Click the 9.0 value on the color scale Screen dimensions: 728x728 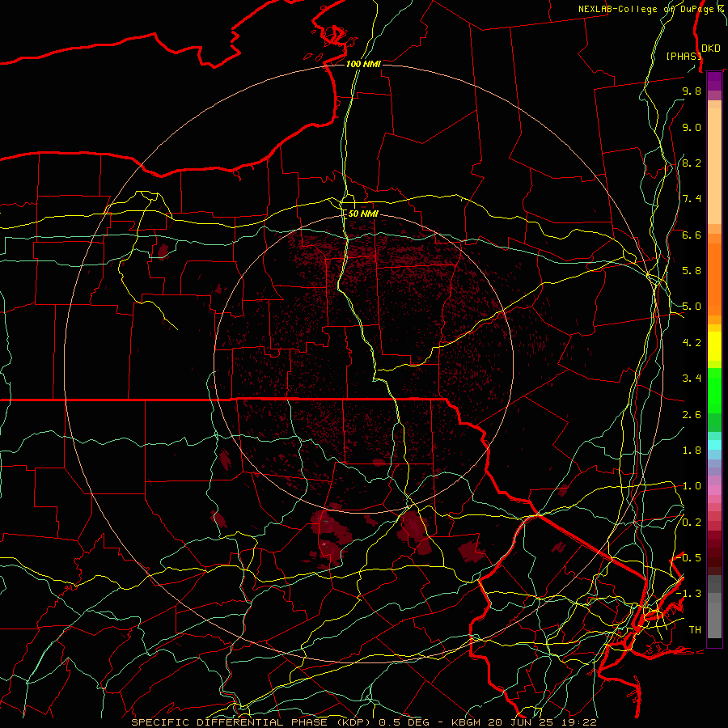point(692,127)
